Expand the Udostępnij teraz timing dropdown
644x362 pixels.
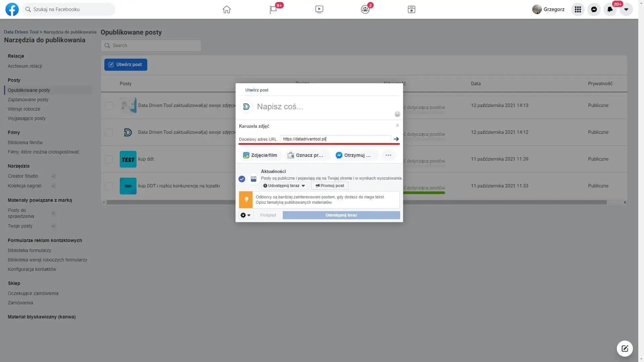(x=284, y=186)
